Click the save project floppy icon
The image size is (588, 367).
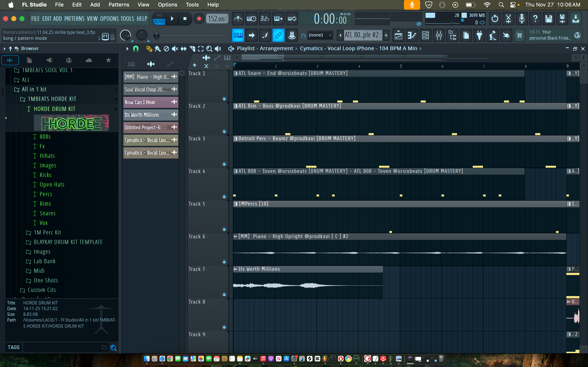pyautogui.click(x=549, y=19)
